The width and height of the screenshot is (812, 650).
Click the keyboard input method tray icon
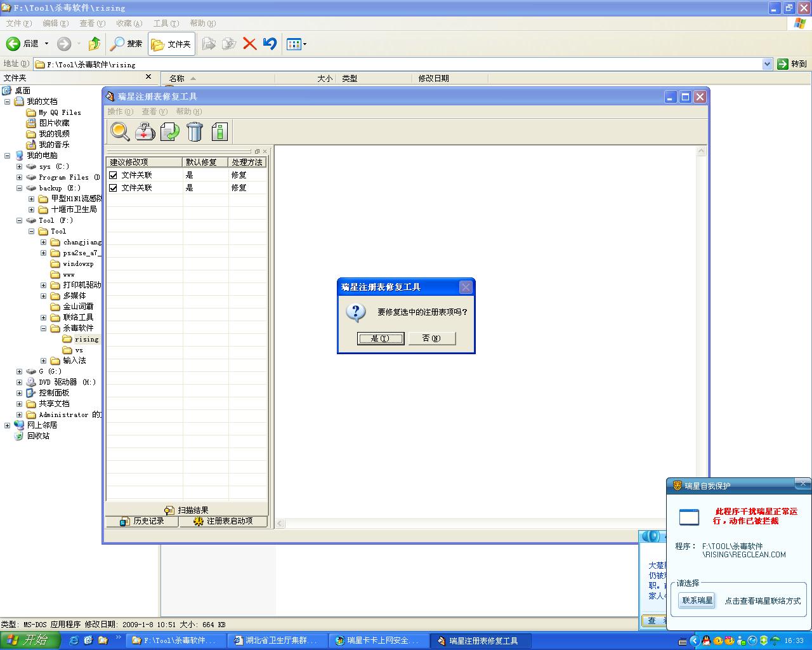[x=683, y=641]
